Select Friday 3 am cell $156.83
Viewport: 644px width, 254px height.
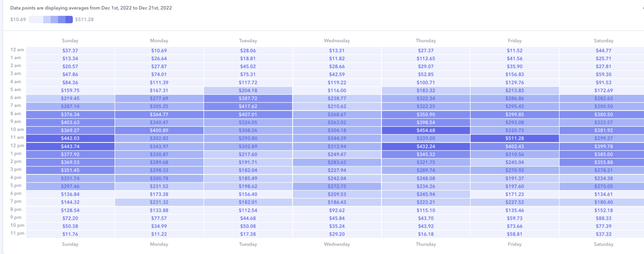pyautogui.click(x=515, y=75)
